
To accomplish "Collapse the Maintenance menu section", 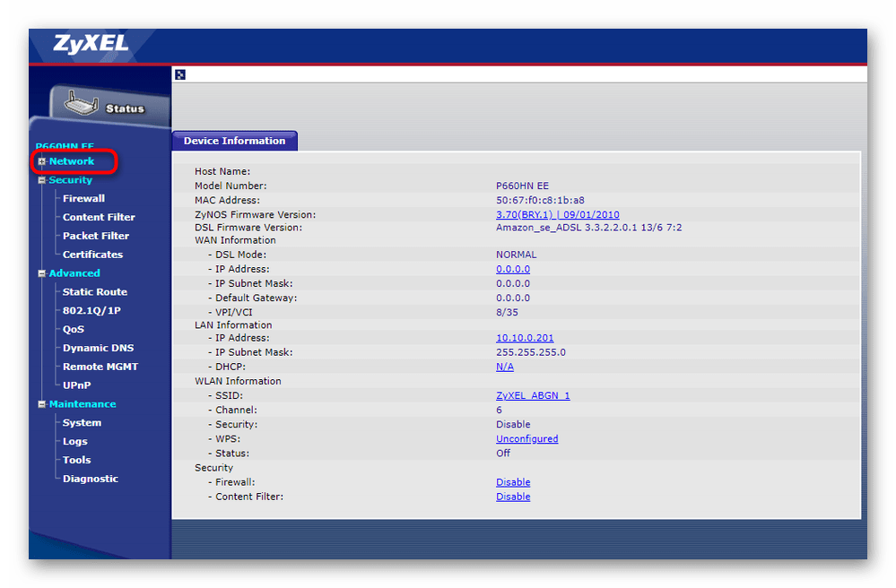I will [x=42, y=404].
